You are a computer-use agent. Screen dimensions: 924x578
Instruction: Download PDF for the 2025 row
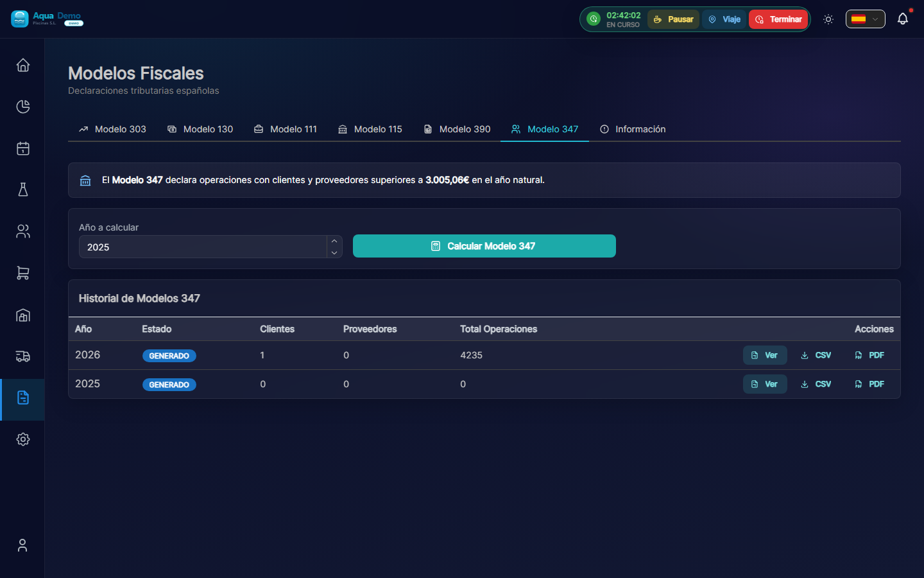(869, 384)
